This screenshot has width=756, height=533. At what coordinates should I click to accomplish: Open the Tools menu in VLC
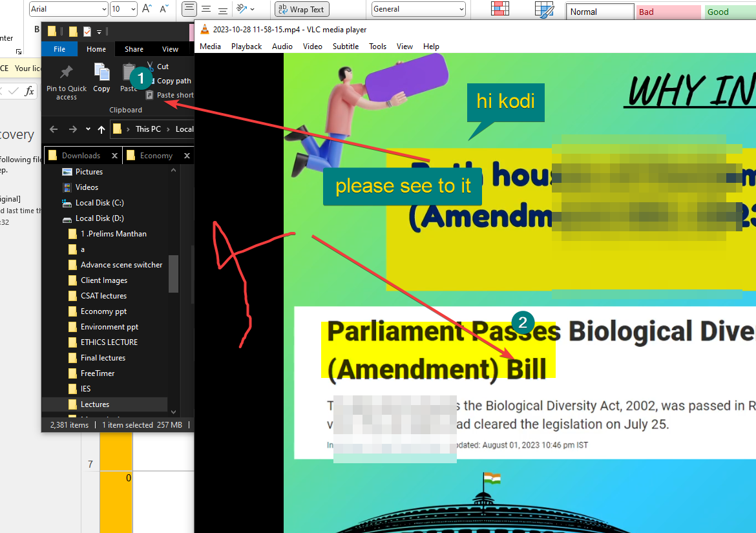point(377,47)
